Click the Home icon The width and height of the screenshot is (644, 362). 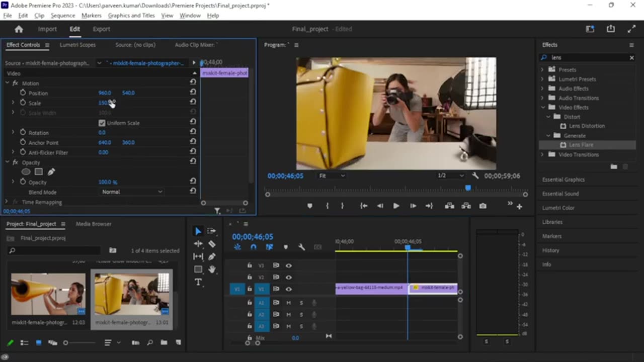[19, 29]
